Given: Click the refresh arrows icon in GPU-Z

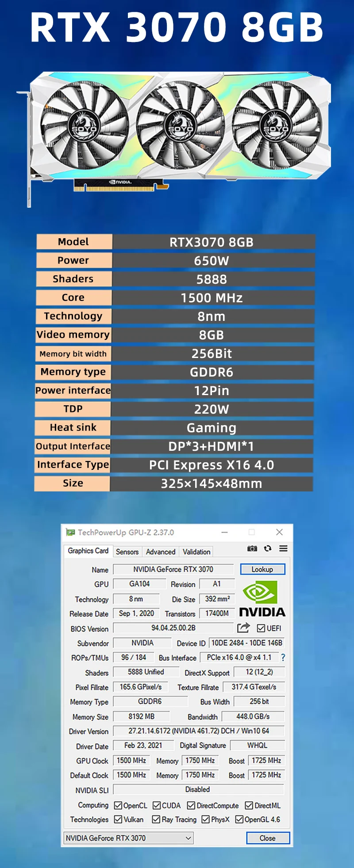Looking at the screenshot, I should [x=268, y=548].
